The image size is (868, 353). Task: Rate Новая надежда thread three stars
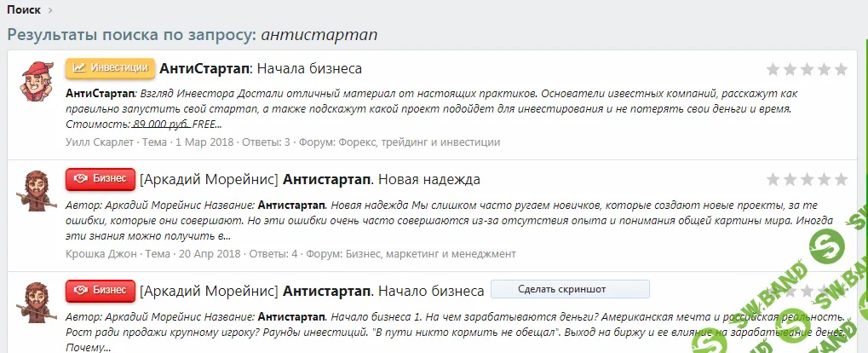coord(808,179)
